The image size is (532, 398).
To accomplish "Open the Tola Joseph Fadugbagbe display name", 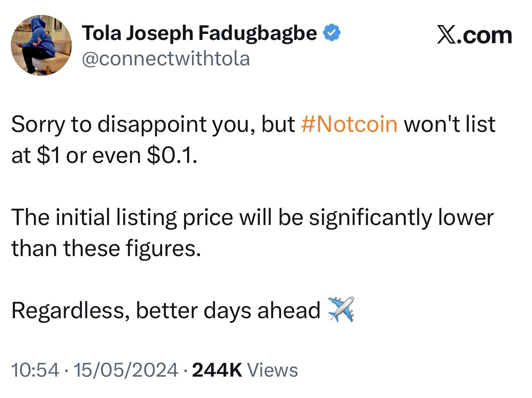I will click(x=200, y=33).
